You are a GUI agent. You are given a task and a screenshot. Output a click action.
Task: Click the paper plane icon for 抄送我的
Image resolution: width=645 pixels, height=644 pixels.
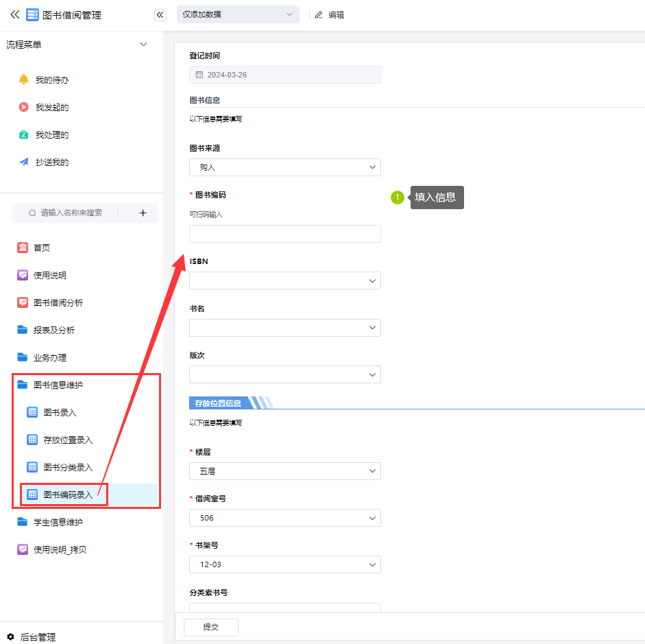[24, 162]
